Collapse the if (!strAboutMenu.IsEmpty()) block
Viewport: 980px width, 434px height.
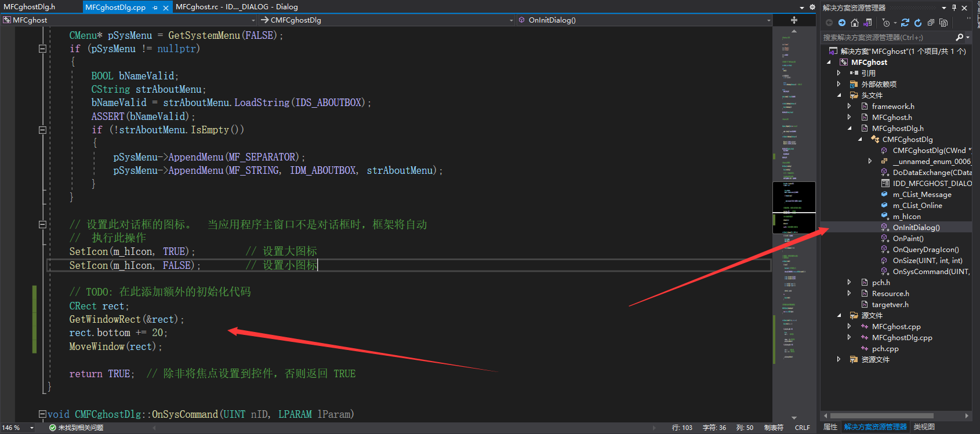click(x=42, y=130)
